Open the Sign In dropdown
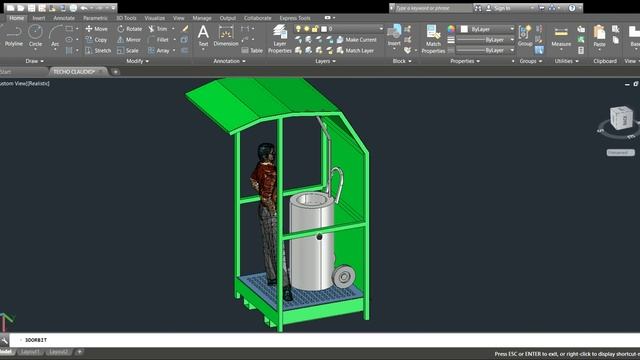Screen dimensions: 640x360 510,8
